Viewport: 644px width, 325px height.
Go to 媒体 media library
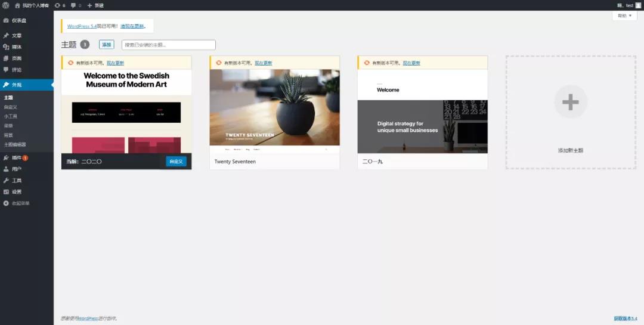(x=17, y=47)
